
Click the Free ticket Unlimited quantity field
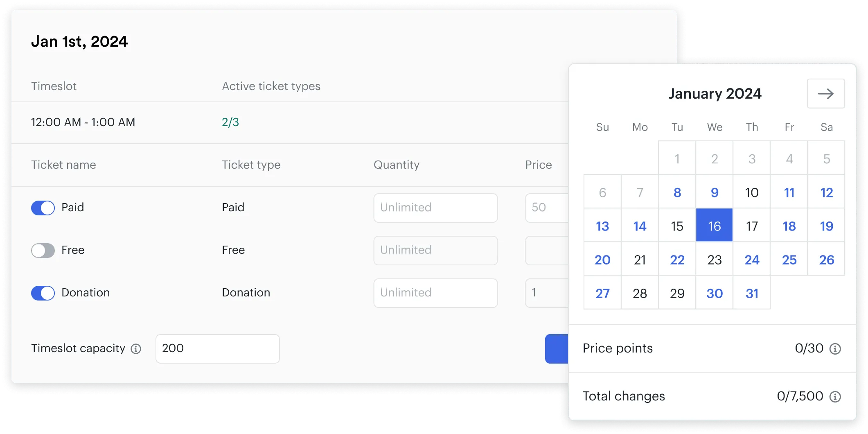tap(435, 250)
